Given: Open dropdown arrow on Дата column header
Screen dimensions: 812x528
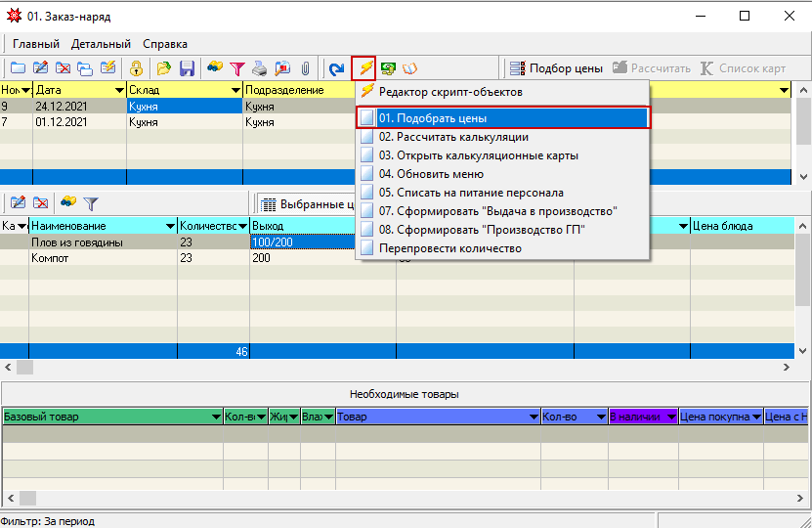Looking at the screenshot, I should (118, 90).
